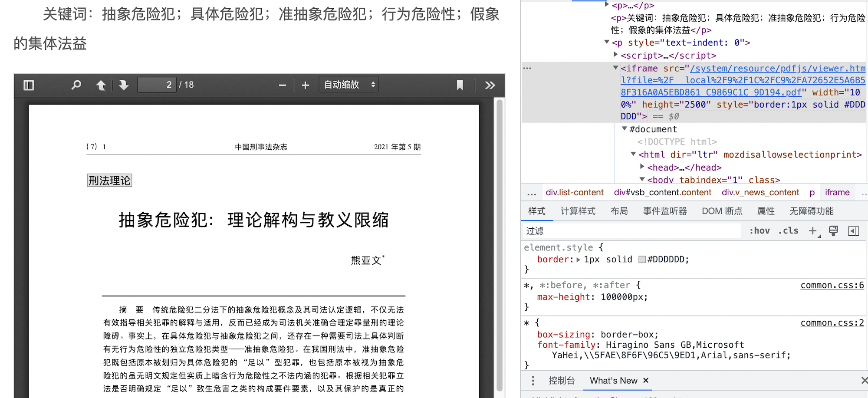Screen dimensions: 868x398
Task: Go to next PDF page arrow
Action: (124, 85)
